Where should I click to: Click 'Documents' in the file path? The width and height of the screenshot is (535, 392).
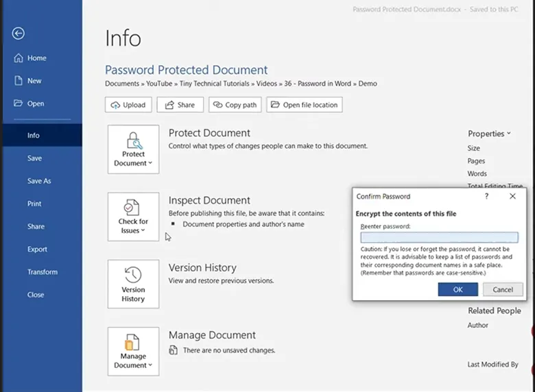pyautogui.click(x=122, y=84)
